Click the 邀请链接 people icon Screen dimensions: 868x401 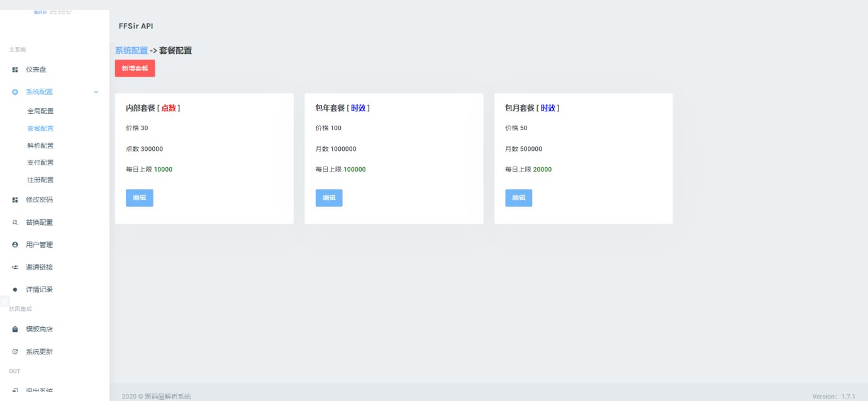tap(15, 267)
